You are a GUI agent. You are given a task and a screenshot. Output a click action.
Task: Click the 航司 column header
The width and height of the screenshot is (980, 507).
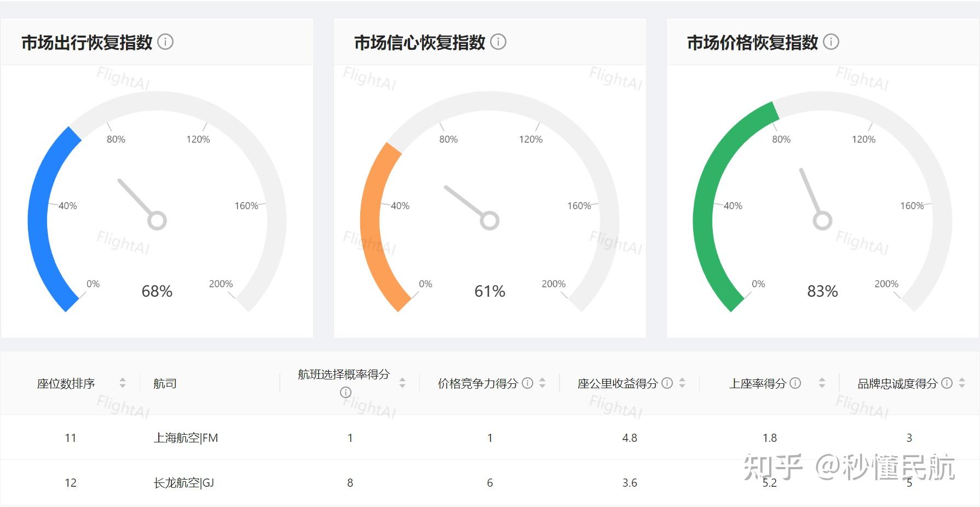(165, 384)
